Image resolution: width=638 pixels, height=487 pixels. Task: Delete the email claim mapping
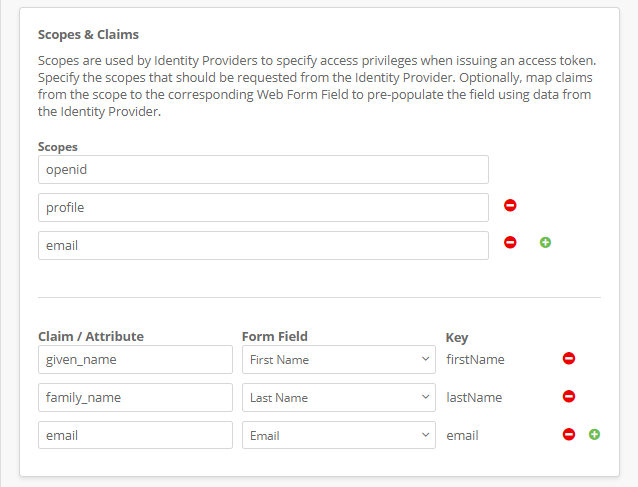pyautogui.click(x=569, y=435)
